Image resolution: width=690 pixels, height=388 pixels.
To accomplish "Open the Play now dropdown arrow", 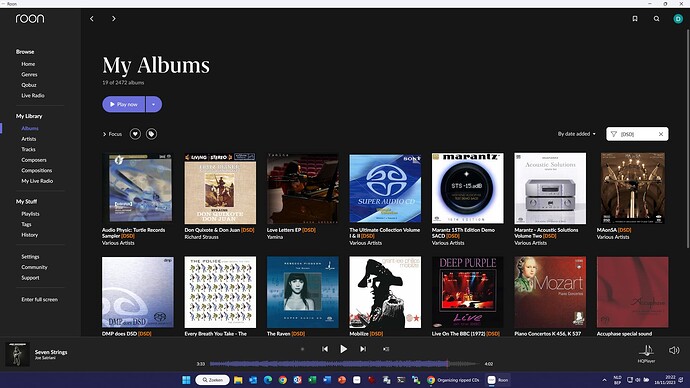I will pos(154,104).
